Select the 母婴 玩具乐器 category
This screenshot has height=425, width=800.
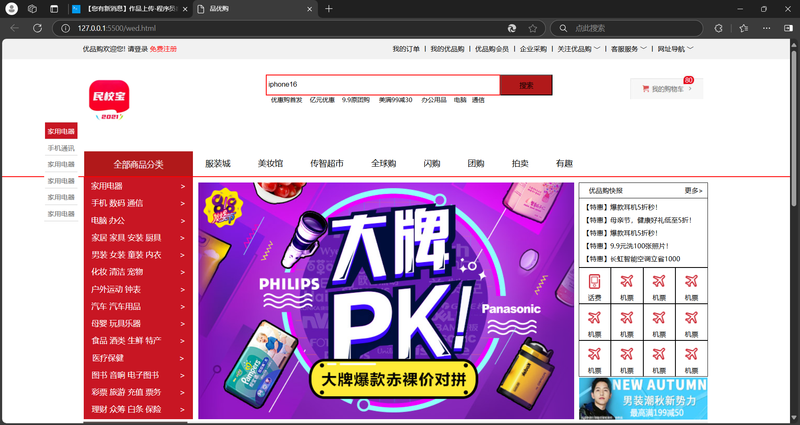point(116,323)
